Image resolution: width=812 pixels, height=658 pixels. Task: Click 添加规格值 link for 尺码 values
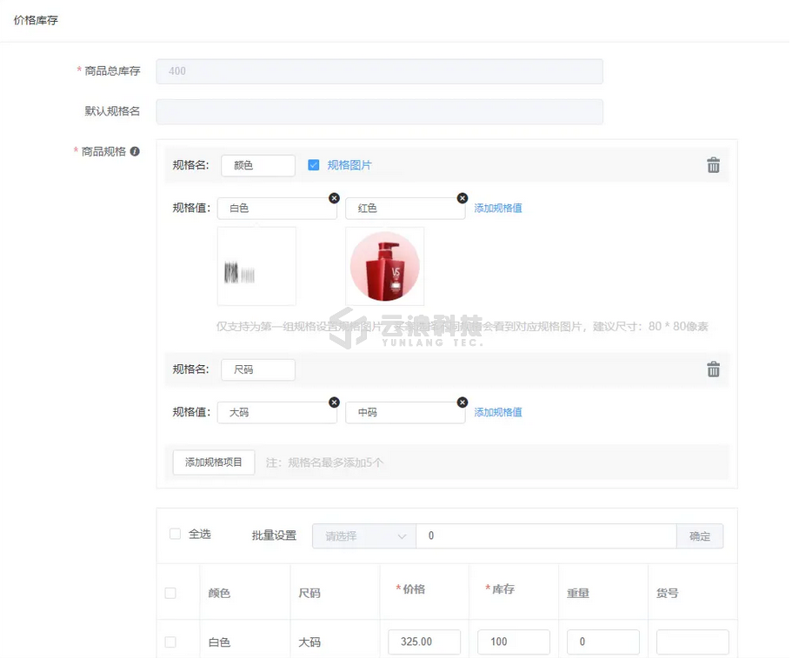[x=498, y=413]
